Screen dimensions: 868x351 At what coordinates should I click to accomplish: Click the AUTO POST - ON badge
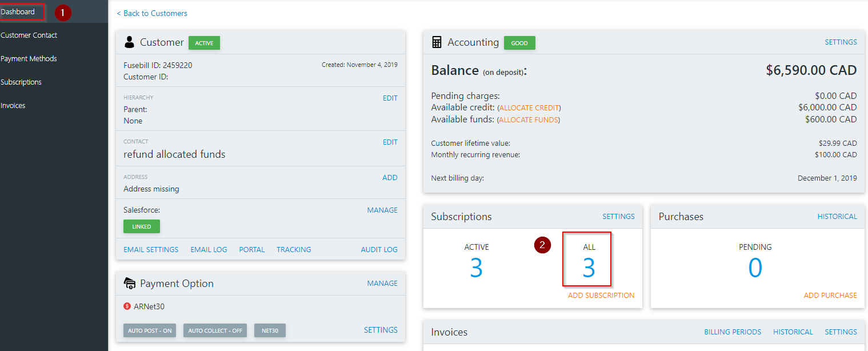tap(150, 330)
